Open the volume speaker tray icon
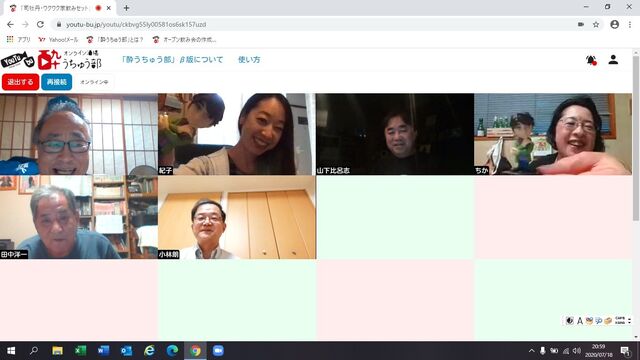This screenshot has width=640, height=360. 577,351
